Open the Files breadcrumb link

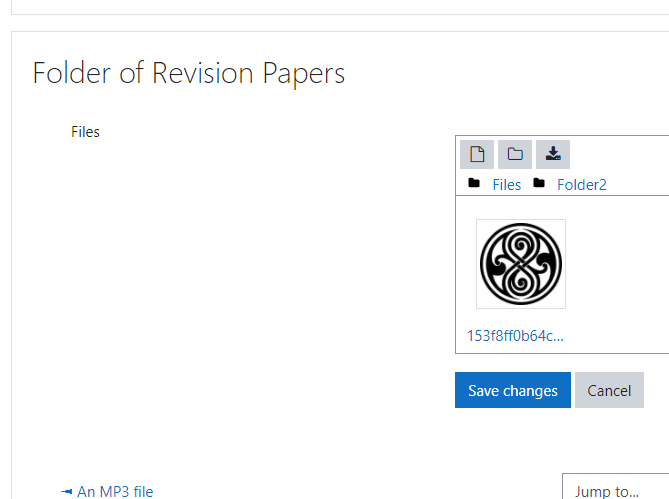(x=506, y=185)
